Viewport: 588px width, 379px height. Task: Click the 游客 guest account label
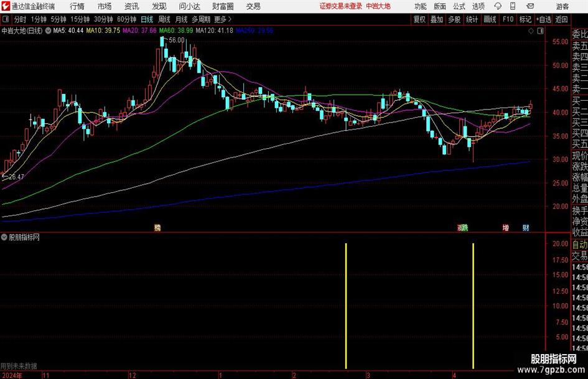(562, 6)
